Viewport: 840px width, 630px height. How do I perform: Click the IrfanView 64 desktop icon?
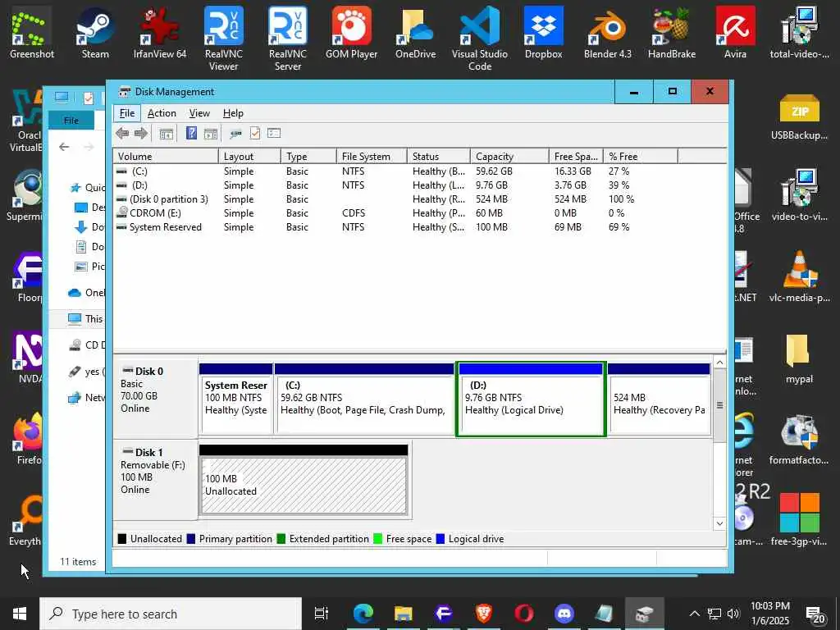tap(160, 33)
